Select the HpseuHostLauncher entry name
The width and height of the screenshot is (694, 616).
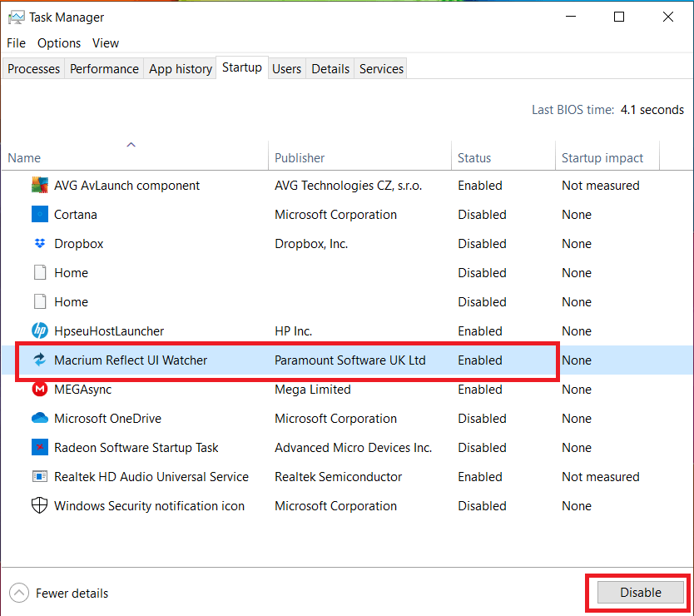coord(109,330)
